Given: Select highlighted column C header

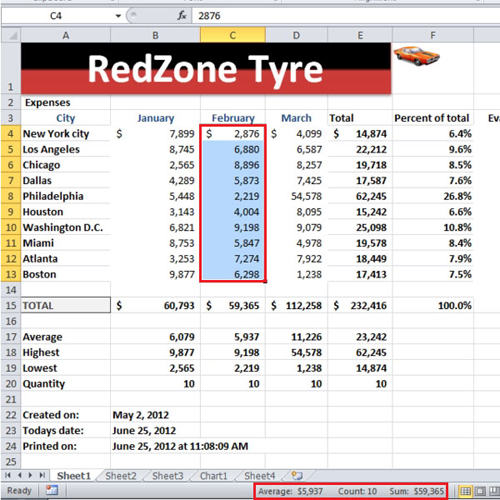Looking at the screenshot, I should pyautogui.click(x=233, y=35).
